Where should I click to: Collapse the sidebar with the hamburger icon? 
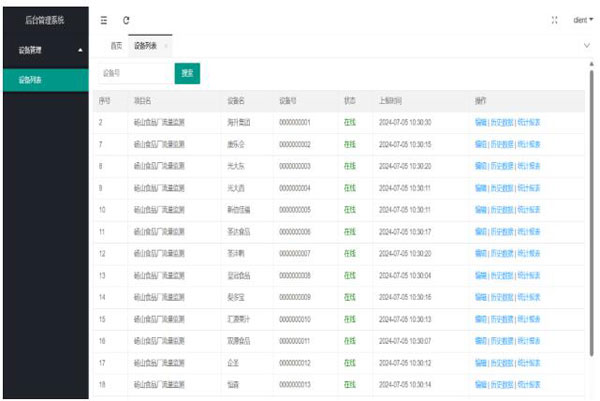105,20
